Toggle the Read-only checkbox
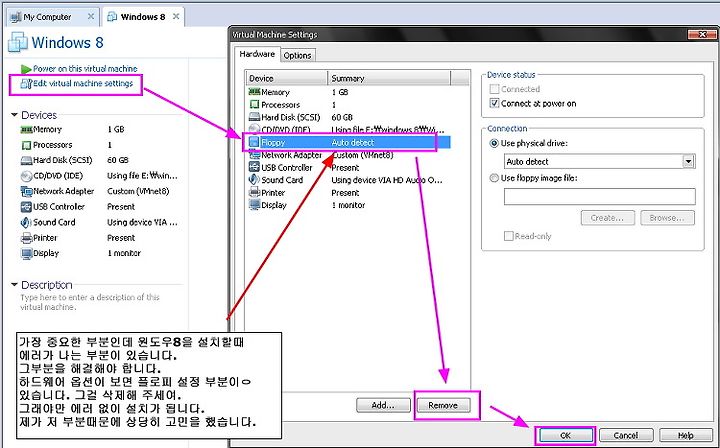 (x=508, y=236)
